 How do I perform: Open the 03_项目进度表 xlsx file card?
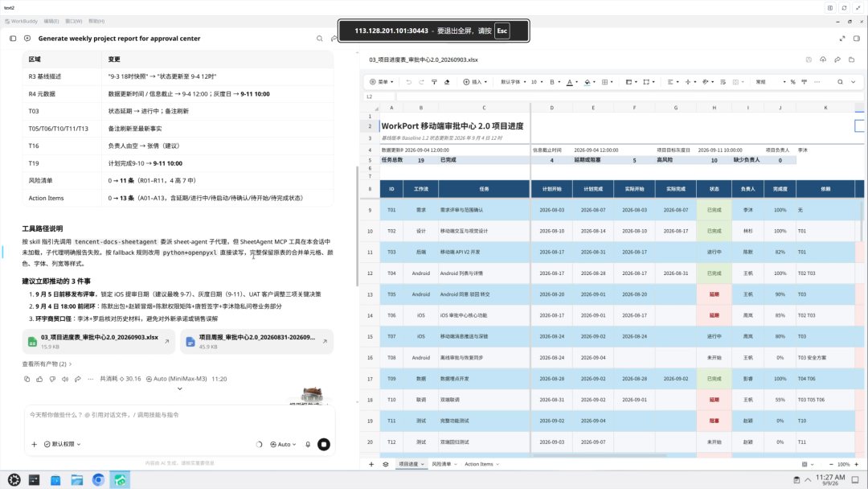coord(99,342)
